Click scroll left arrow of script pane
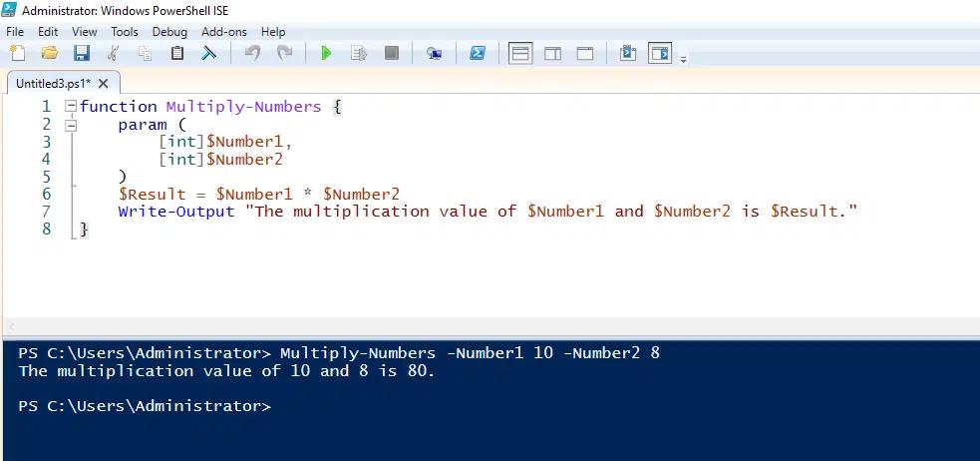 [10, 326]
